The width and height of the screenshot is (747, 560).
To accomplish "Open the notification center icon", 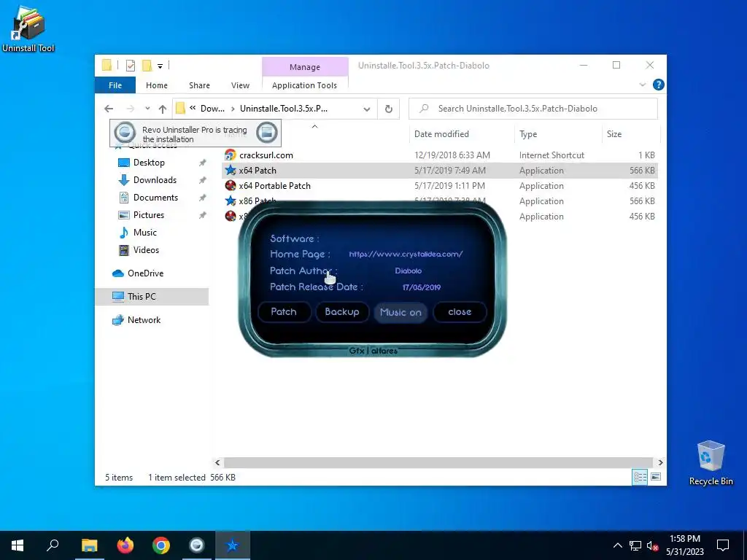I will click(x=723, y=545).
